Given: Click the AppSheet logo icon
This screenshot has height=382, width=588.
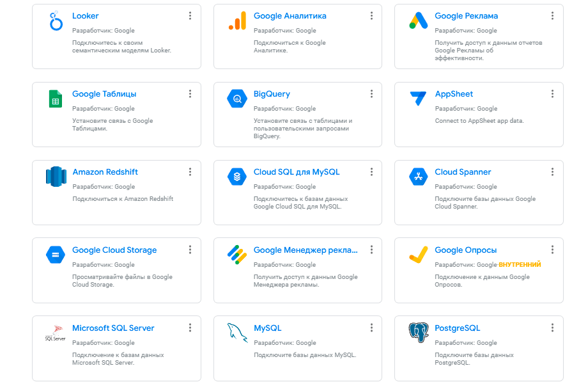Looking at the screenshot, I should 418,99.
